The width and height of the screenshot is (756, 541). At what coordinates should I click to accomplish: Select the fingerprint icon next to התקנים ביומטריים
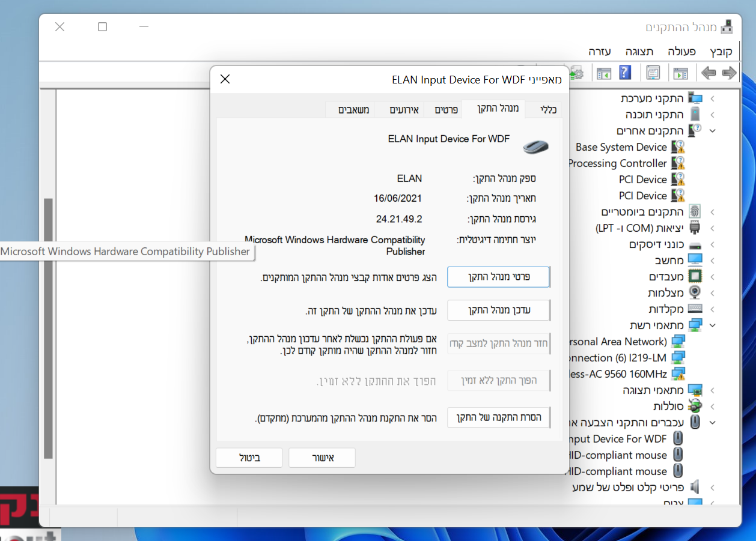[x=695, y=211]
